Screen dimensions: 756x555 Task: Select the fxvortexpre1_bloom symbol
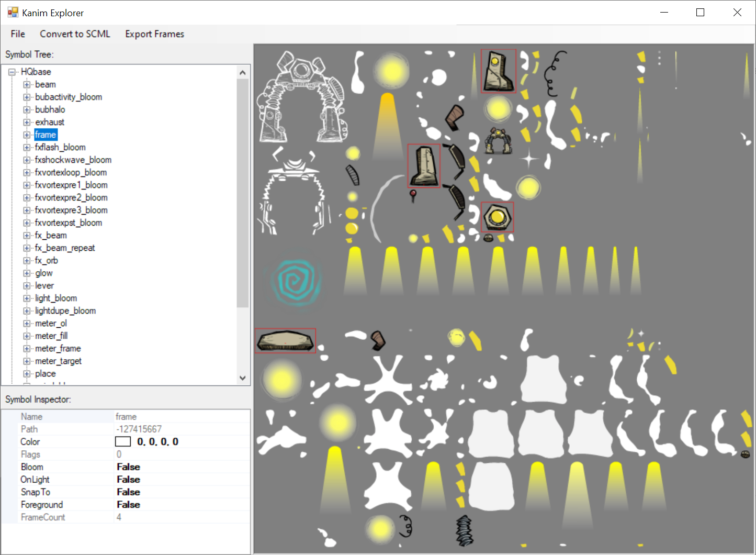[x=71, y=185]
